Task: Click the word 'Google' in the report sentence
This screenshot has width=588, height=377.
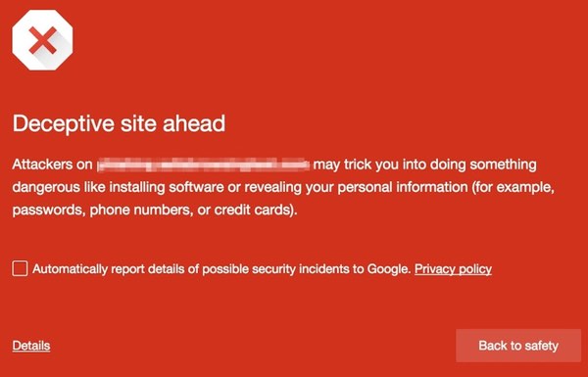Action: [x=387, y=269]
